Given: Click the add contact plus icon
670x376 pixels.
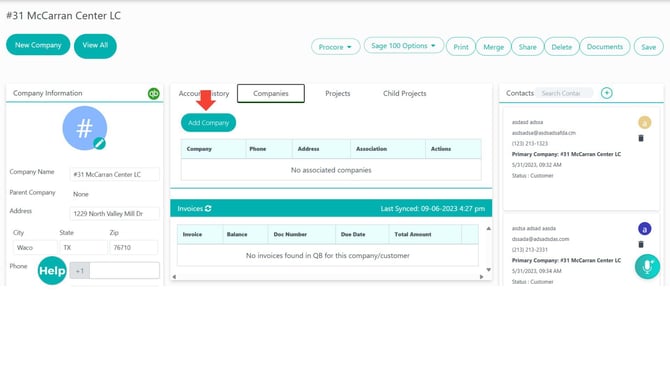Looking at the screenshot, I should click(x=606, y=93).
